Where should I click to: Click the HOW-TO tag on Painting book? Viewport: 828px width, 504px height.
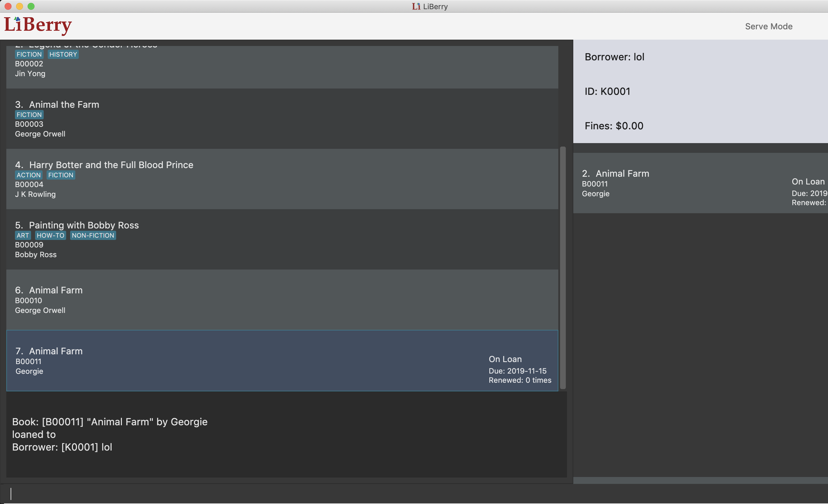pos(50,235)
